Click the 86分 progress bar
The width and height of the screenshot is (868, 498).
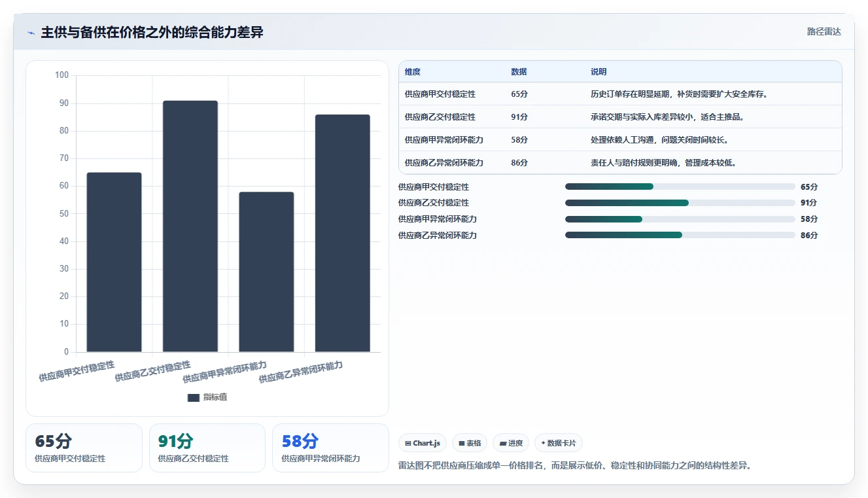point(680,235)
